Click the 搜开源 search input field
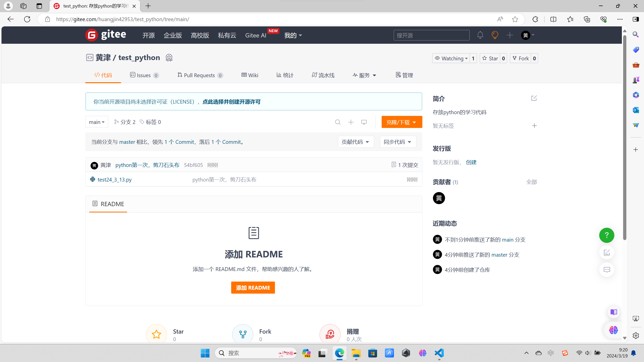This screenshot has width=644, height=362. (x=431, y=35)
